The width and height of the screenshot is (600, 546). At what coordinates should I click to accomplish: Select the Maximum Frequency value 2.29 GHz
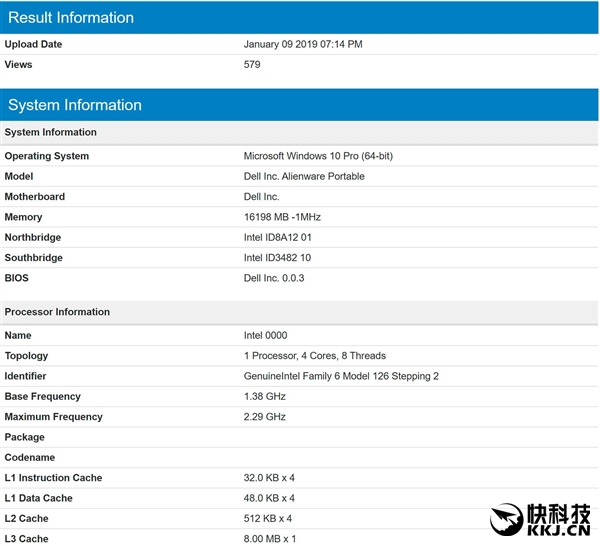(x=265, y=417)
